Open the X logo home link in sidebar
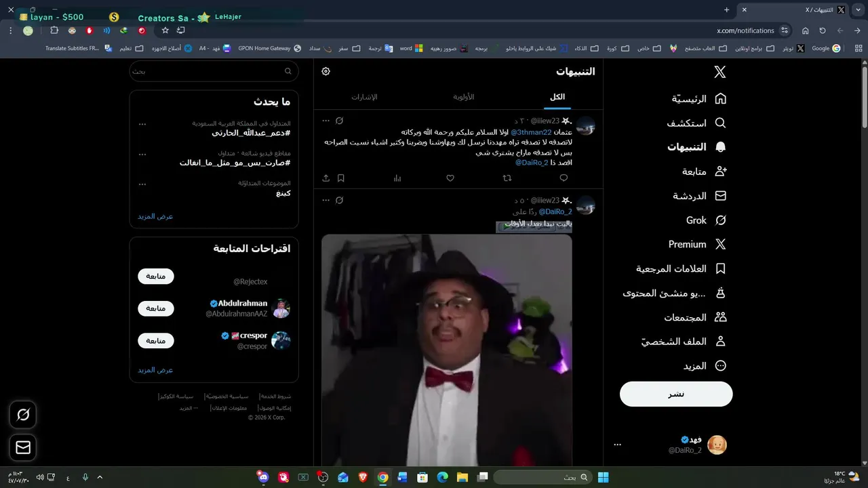 click(x=720, y=72)
